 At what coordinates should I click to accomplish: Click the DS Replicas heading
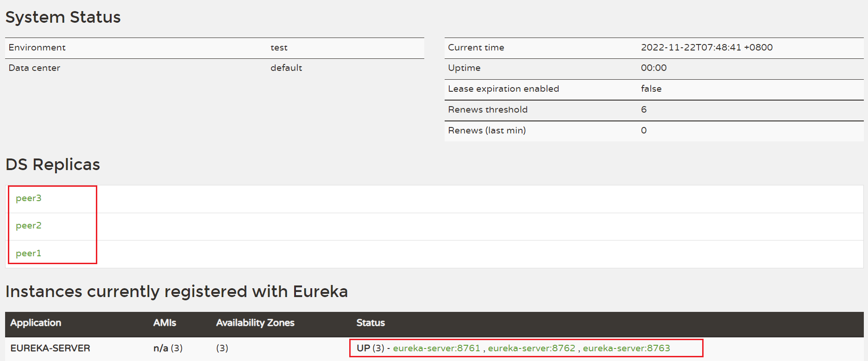tap(53, 165)
